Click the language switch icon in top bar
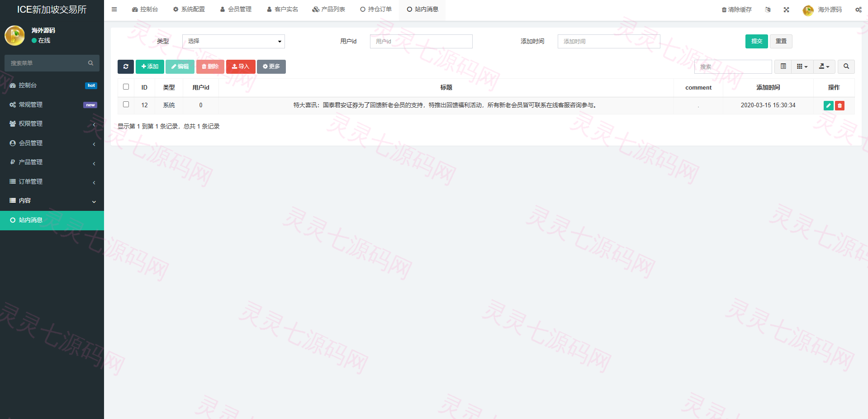Image resolution: width=868 pixels, height=419 pixels. pos(768,10)
